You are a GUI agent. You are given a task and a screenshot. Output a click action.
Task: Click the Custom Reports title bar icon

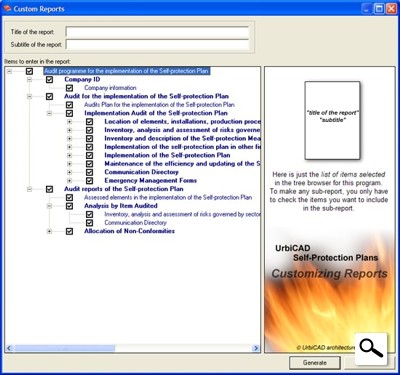pos(7,9)
